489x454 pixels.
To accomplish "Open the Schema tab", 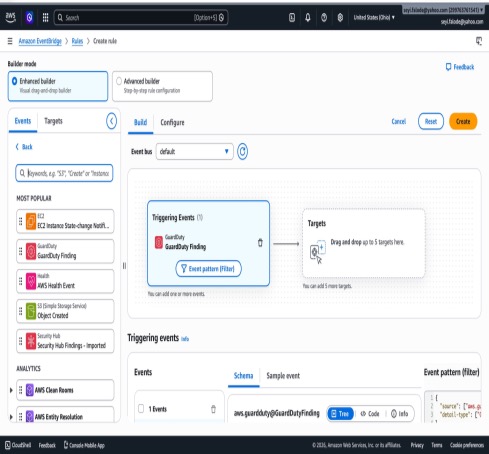I will coord(243,376).
